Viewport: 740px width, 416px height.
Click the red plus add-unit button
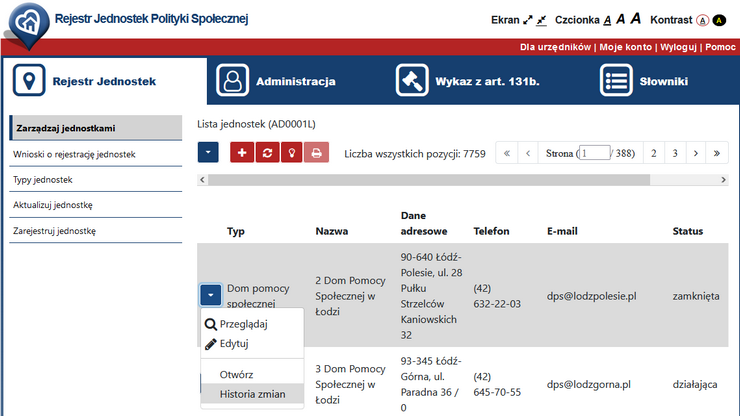pyautogui.click(x=242, y=153)
